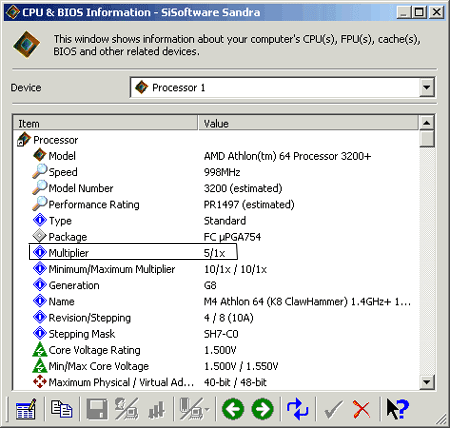
Task: Click the context help pointer icon
Action: coord(397,409)
